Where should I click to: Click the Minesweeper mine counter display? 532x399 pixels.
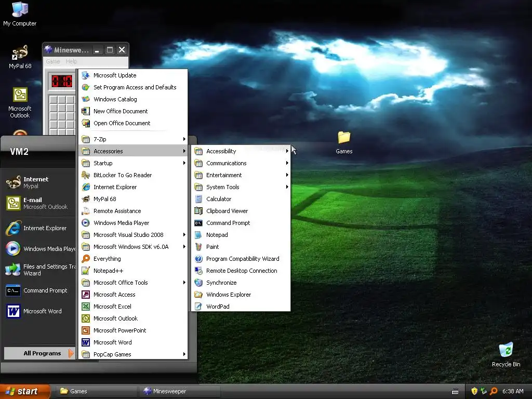pyautogui.click(x=62, y=81)
